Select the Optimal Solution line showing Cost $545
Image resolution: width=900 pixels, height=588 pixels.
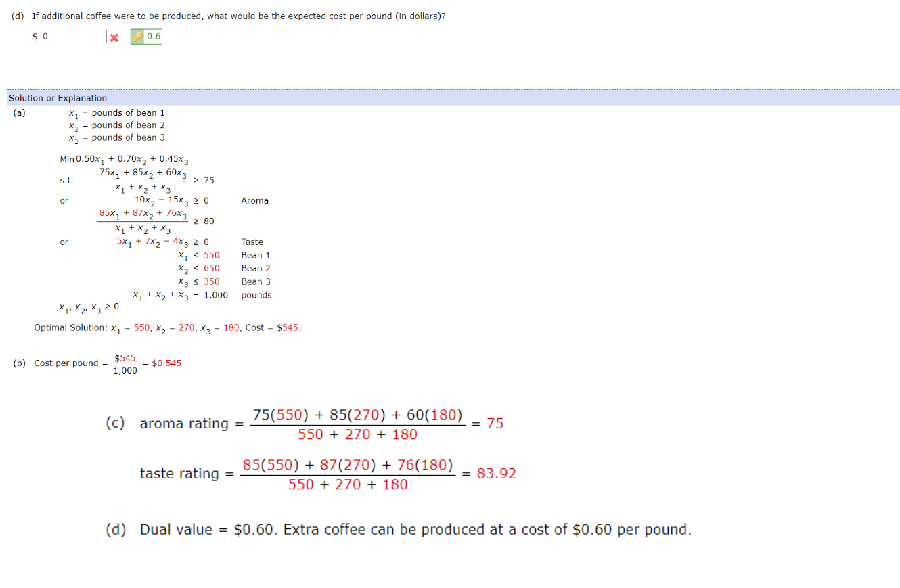[162, 327]
